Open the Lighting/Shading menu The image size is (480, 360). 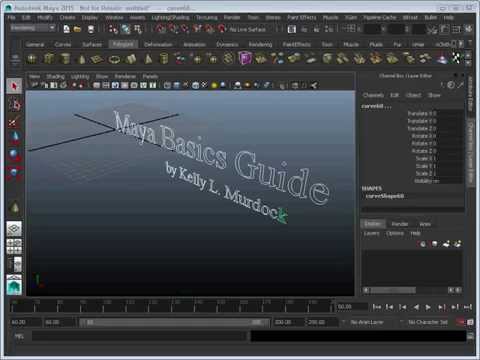(170, 17)
